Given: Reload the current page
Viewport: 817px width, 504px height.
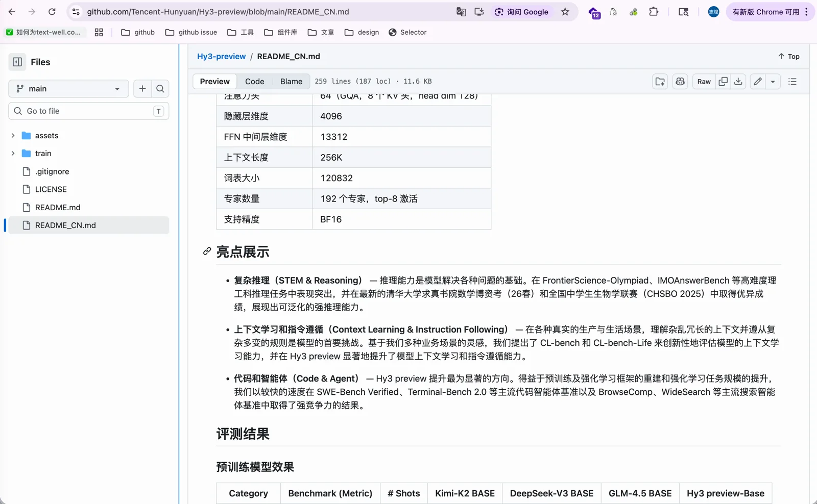Looking at the screenshot, I should click(52, 12).
